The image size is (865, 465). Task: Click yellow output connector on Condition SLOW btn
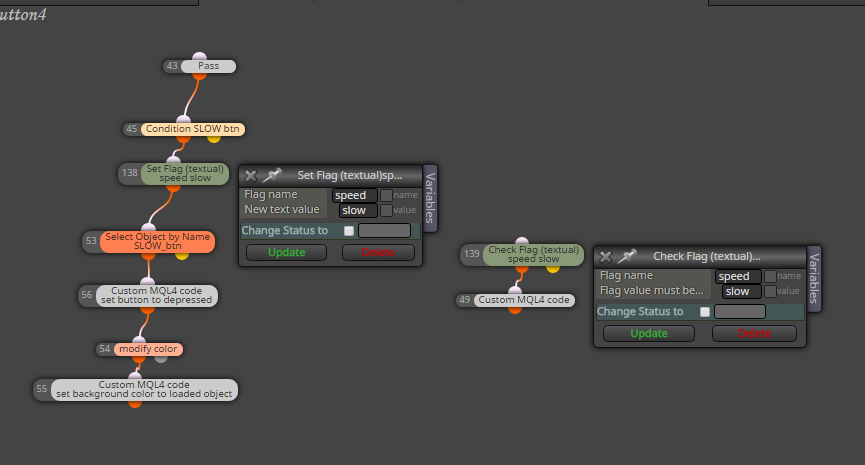click(x=214, y=138)
